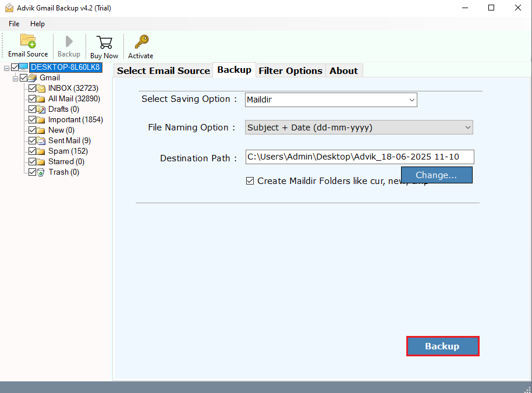532x393 pixels.
Task: Collapse the Gmail tree node
Action: (x=15, y=79)
